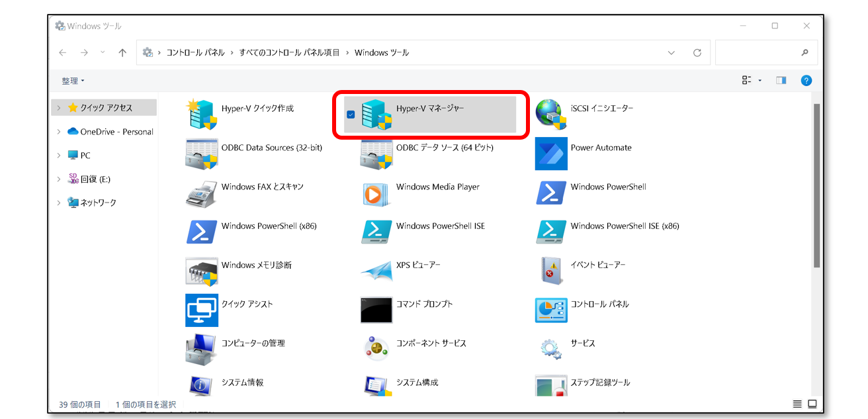The image size is (868, 419).
Task: Select Windows PowerShell (x86) icon
Action: [x=201, y=232]
